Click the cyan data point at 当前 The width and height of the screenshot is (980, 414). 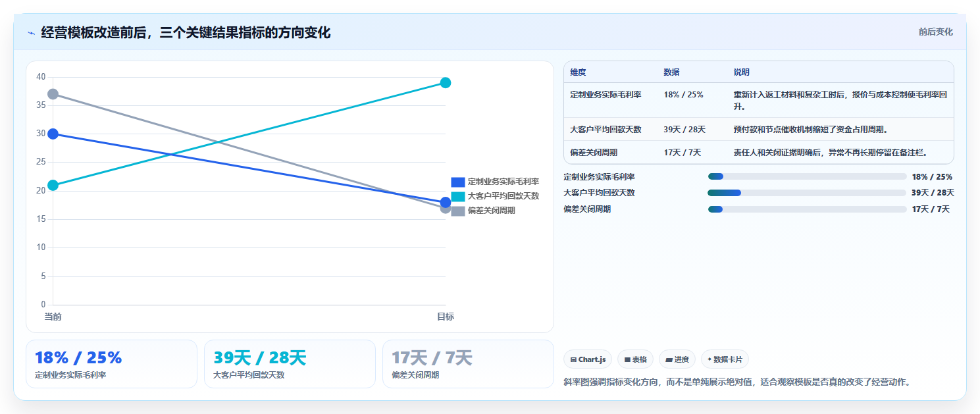(53, 185)
